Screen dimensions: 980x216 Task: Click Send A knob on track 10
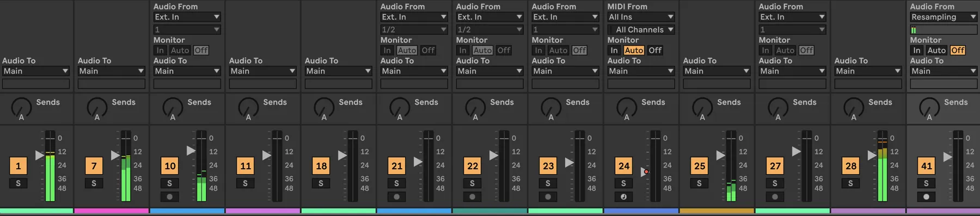[173, 108]
